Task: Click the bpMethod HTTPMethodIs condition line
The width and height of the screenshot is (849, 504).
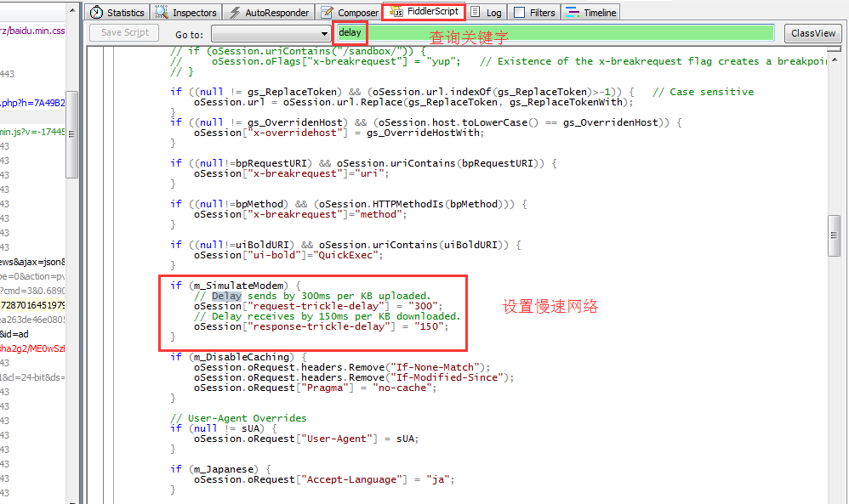Action: pyautogui.click(x=348, y=204)
